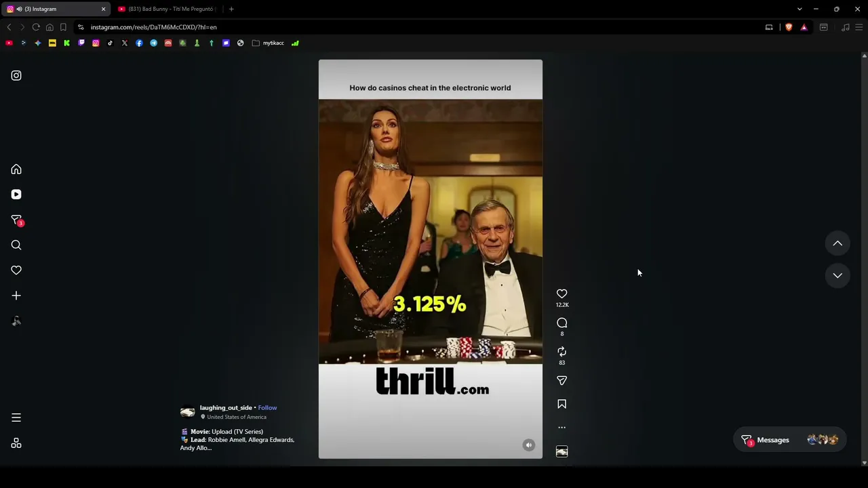Open the Brave Rewards triangle icon

(804, 27)
